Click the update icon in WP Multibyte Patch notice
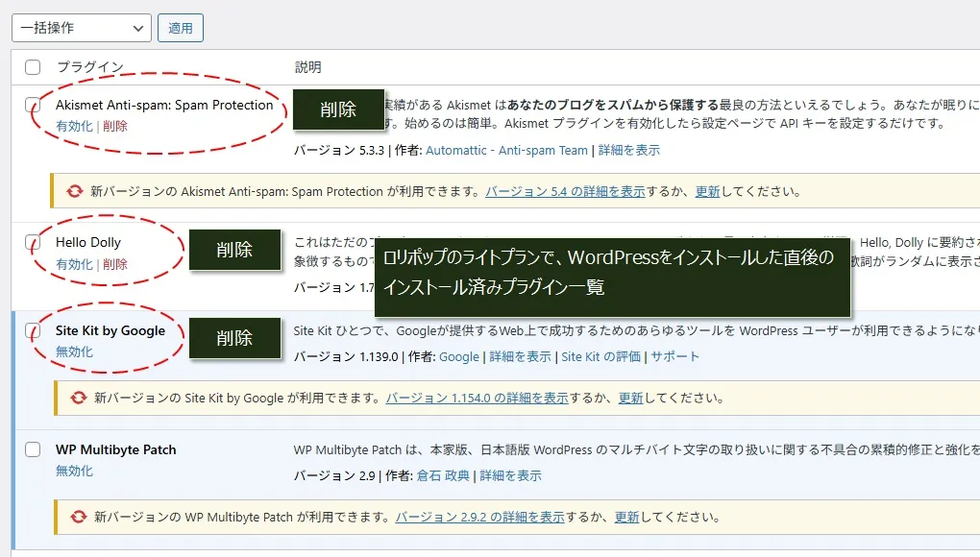This screenshot has height=557, width=980. point(78,517)
